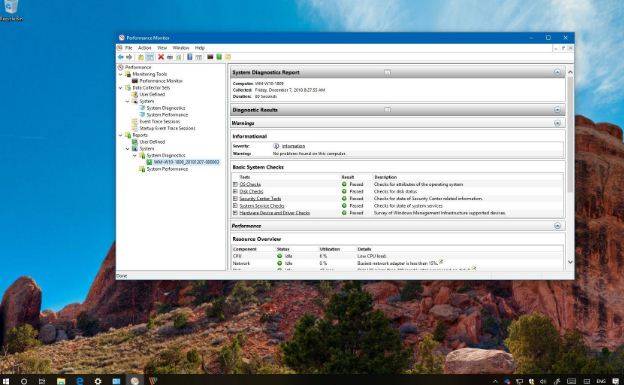
Task: Go back using the blue Back arrow
Action: [x=121, y=57]
